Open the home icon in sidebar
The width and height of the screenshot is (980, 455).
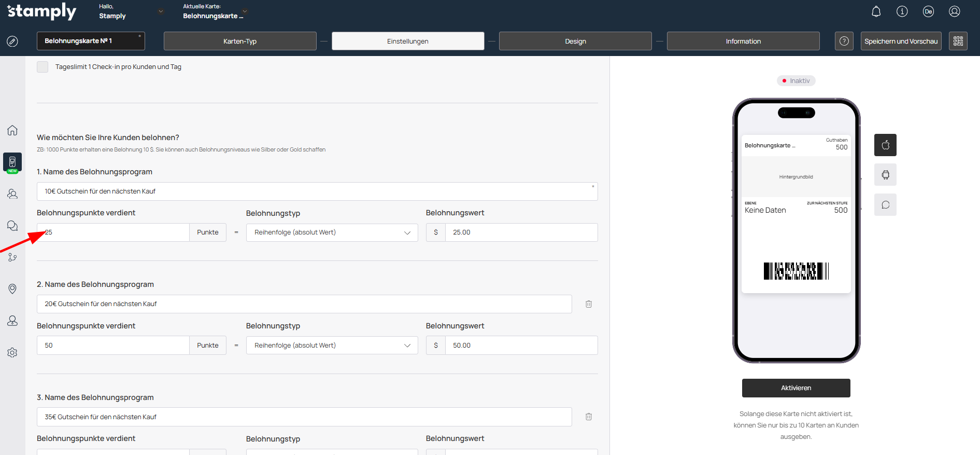point(12,130)
